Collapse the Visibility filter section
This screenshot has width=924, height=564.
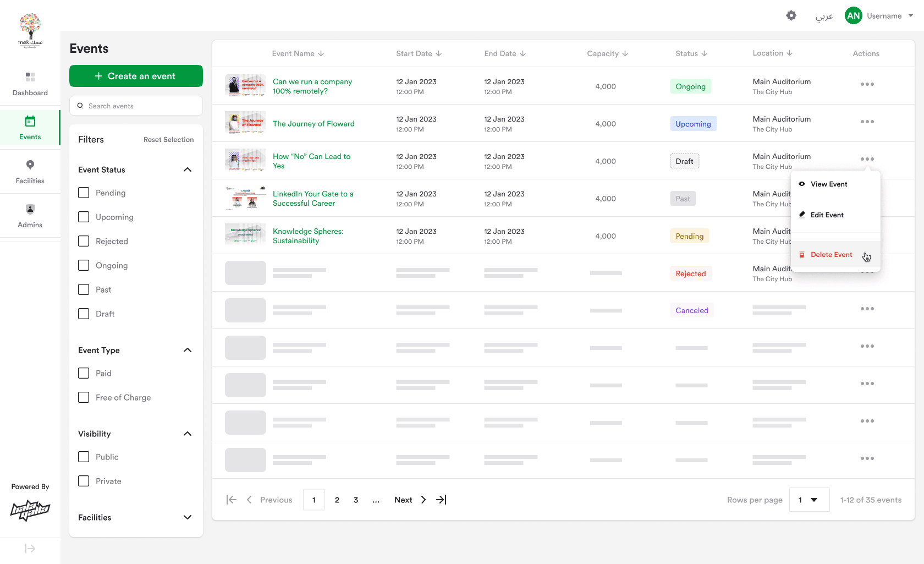188,434
